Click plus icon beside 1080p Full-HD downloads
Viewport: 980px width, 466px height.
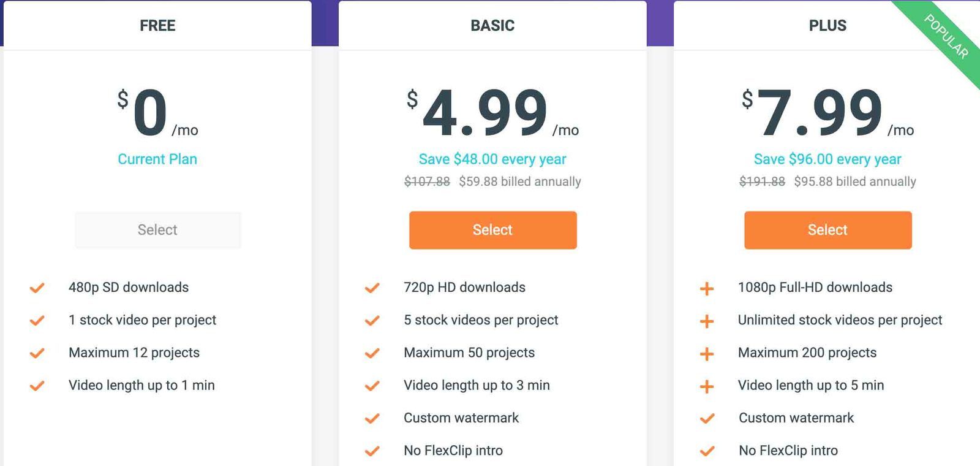click(707, 288)
